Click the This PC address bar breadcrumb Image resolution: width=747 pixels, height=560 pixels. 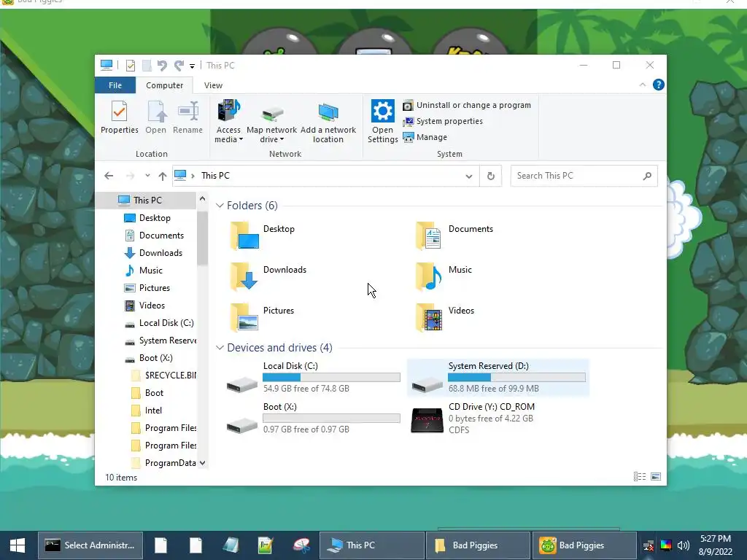click(215, 176)
